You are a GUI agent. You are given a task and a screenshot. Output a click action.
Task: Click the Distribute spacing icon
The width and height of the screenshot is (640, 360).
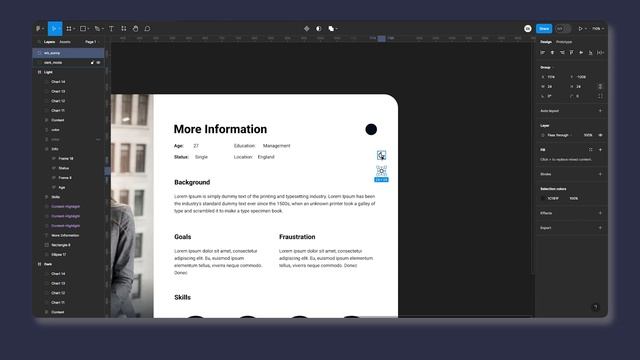point(600,53)
